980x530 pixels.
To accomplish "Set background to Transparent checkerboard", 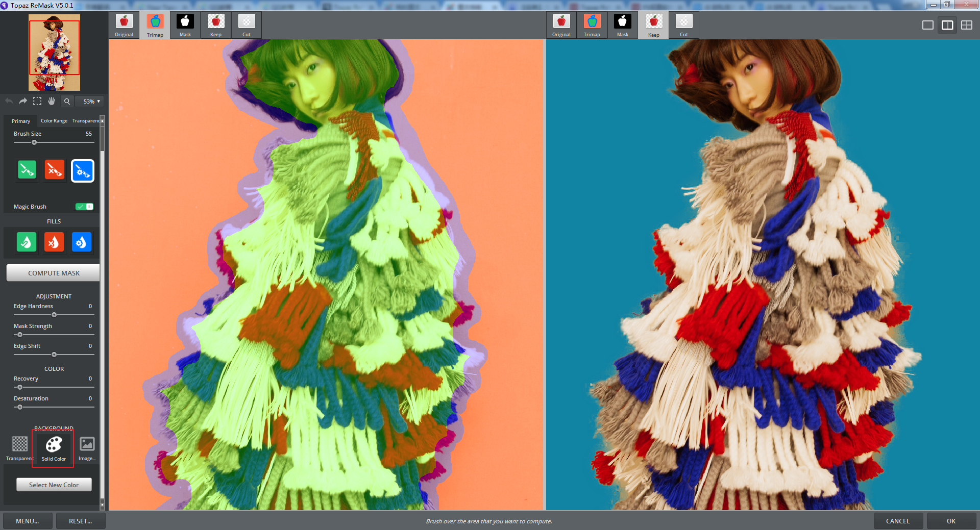I will point(20,448).
